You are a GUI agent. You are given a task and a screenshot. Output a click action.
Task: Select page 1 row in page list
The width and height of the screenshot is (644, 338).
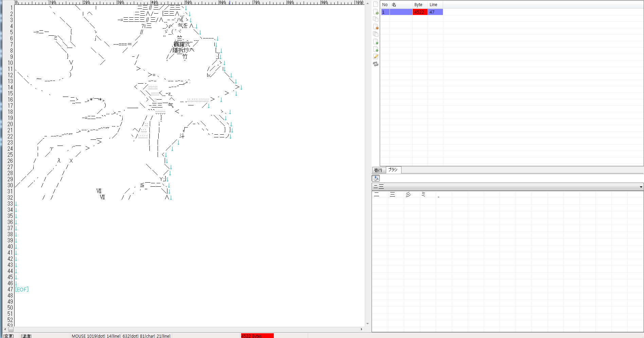coord(412,12)
